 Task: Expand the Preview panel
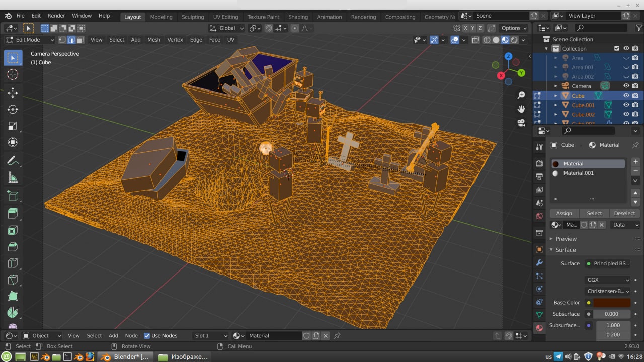point(566,239)
